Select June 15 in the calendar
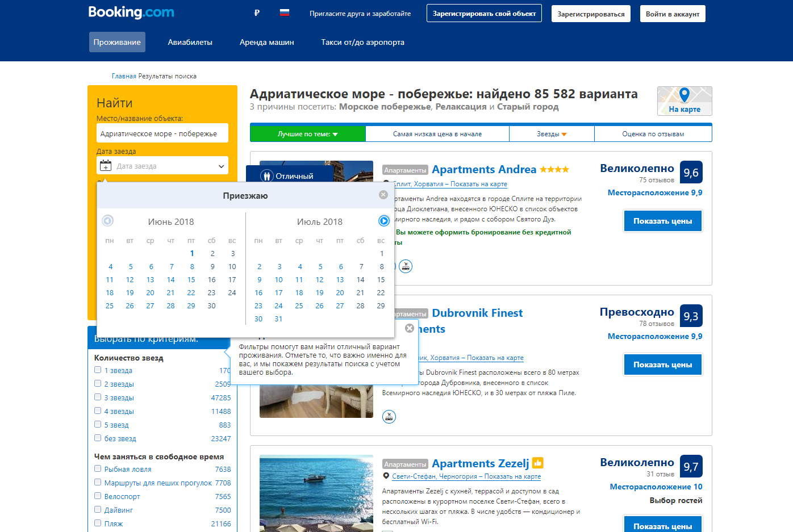Image resolution: width=793 pixels, height=532 pixels. (x=191, y=279)
